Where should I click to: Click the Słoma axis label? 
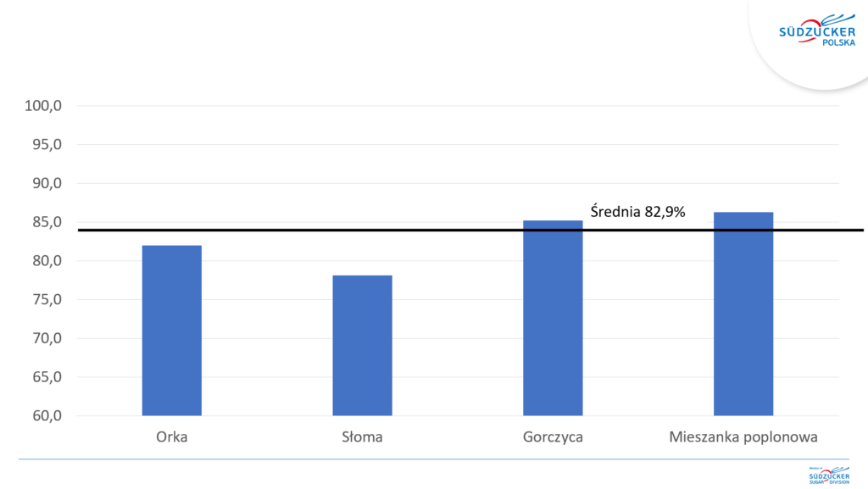click(362, 437)
